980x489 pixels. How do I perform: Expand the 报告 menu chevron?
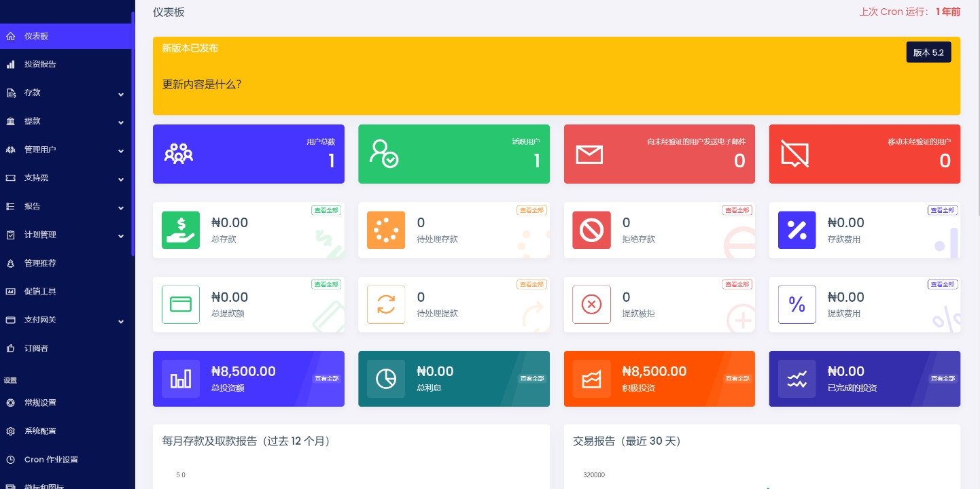[120, 207]
